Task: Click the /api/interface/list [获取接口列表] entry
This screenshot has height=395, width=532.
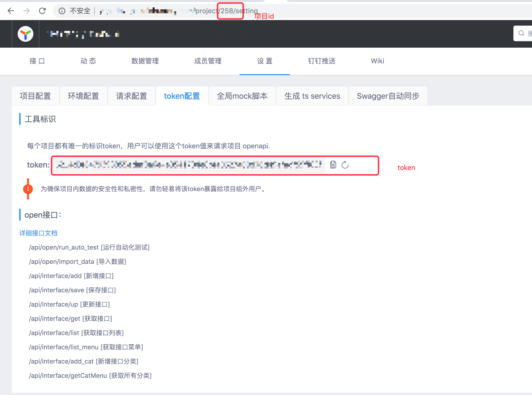Action: [76, 333]
